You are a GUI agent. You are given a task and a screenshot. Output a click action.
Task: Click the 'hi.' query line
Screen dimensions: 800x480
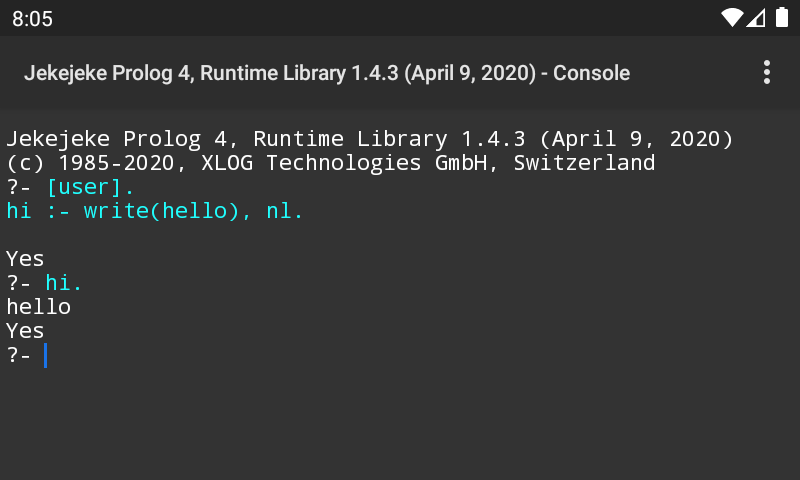[64, 283]
